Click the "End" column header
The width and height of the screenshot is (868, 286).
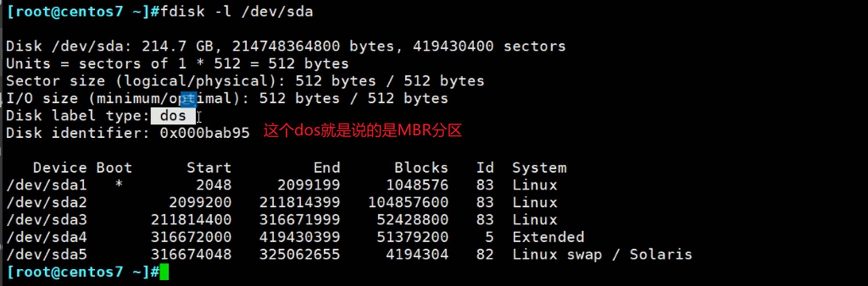click(x=326, y=168)
